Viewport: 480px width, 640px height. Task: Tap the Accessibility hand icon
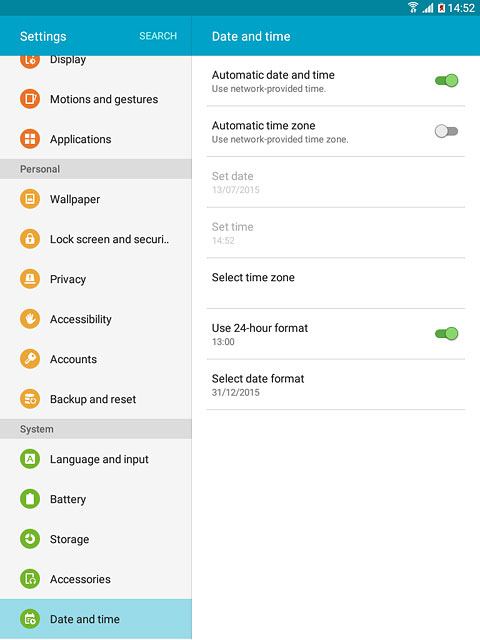(x=30, y=319)
